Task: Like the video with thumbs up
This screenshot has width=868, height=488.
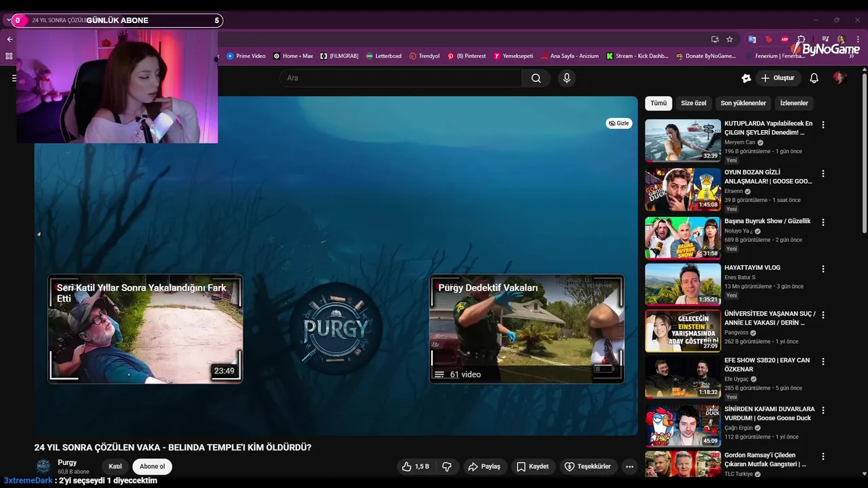Action: 415,466
